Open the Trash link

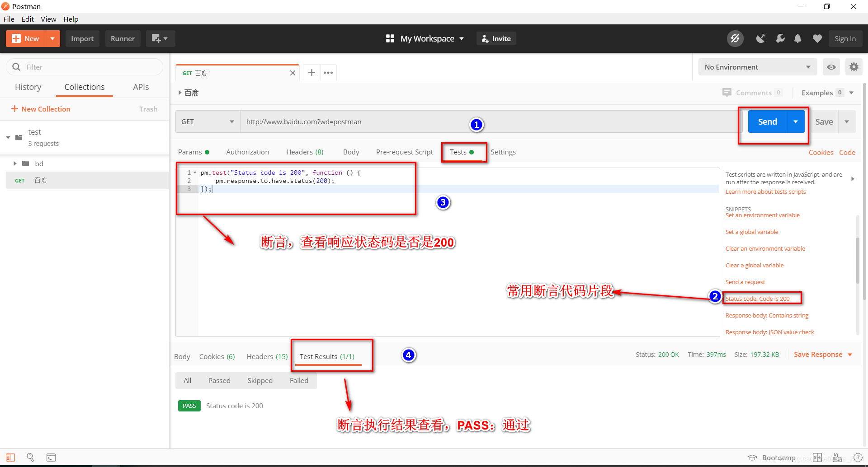point(148,109)
